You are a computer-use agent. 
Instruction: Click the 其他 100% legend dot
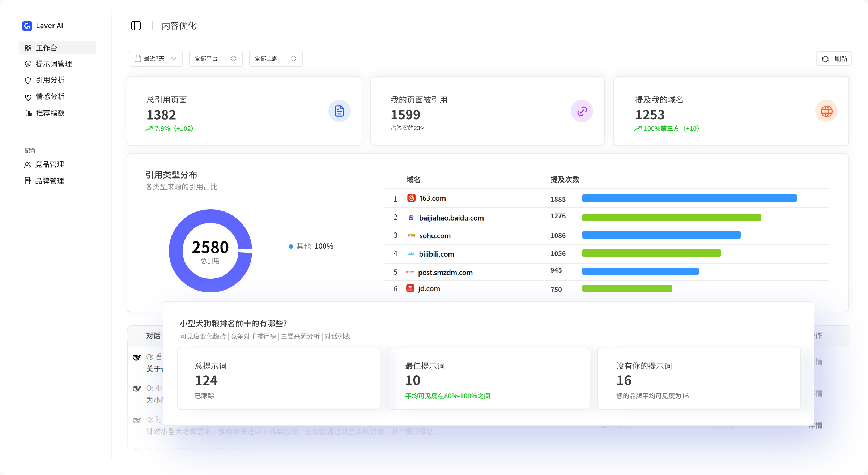(x=290, y=247)
